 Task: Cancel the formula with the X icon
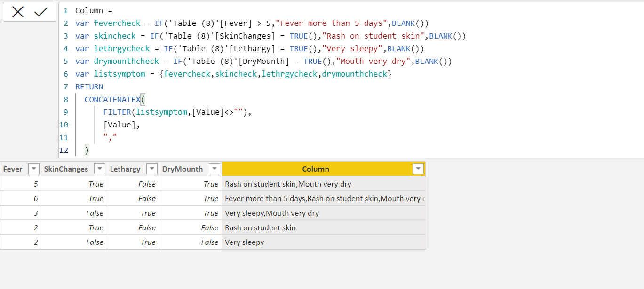coord(18,12)
